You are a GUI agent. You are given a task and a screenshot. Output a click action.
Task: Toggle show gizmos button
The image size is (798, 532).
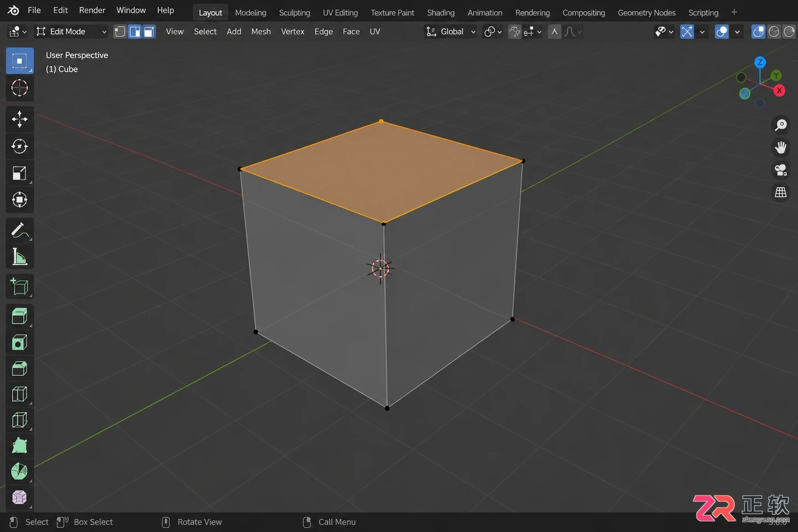click(687, 32)
